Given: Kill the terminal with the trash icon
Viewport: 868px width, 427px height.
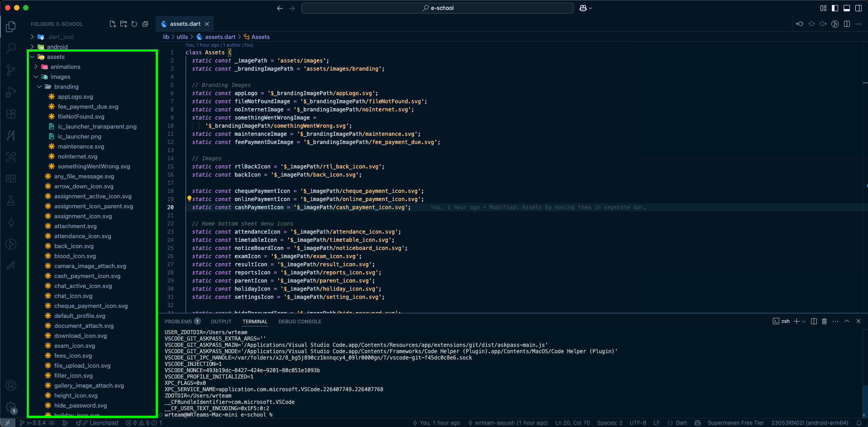Looking at the screenshot, I should 824,321.
